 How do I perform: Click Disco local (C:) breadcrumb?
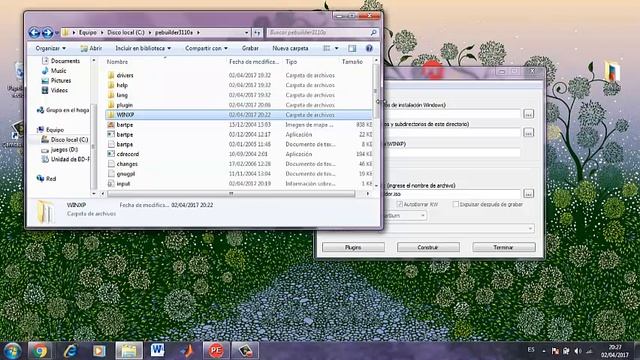126,32
